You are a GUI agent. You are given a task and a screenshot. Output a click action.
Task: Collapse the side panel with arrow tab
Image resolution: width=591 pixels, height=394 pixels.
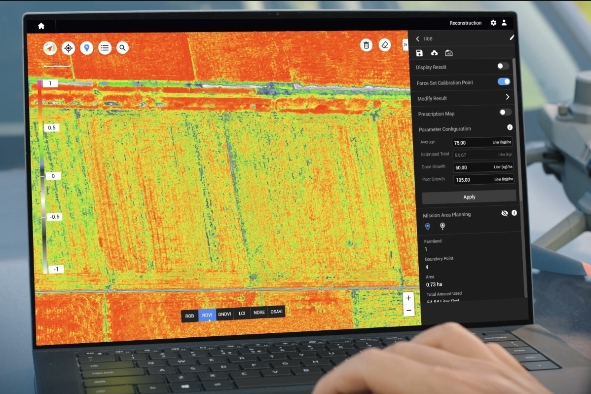coord(406,45)
